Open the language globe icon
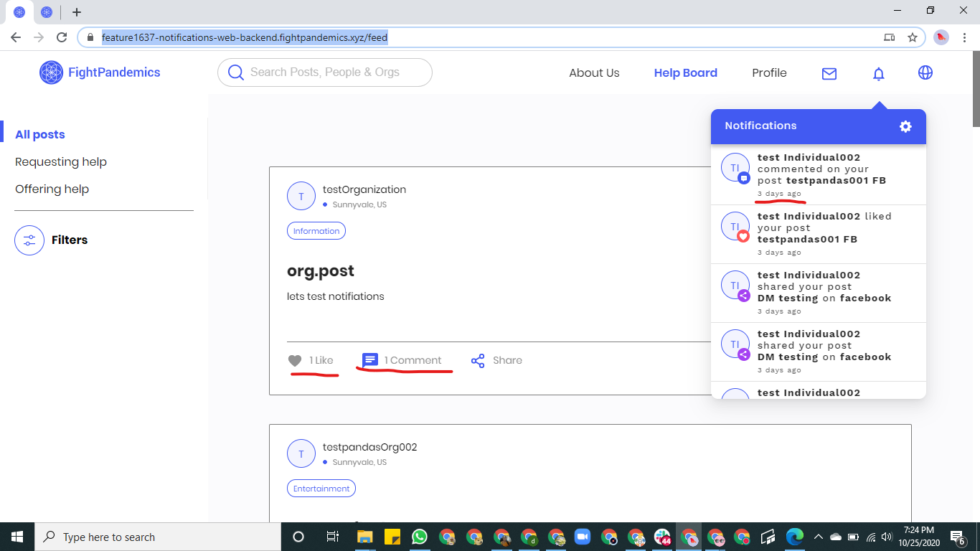The image size is (980, 551). tap(925, 72)
